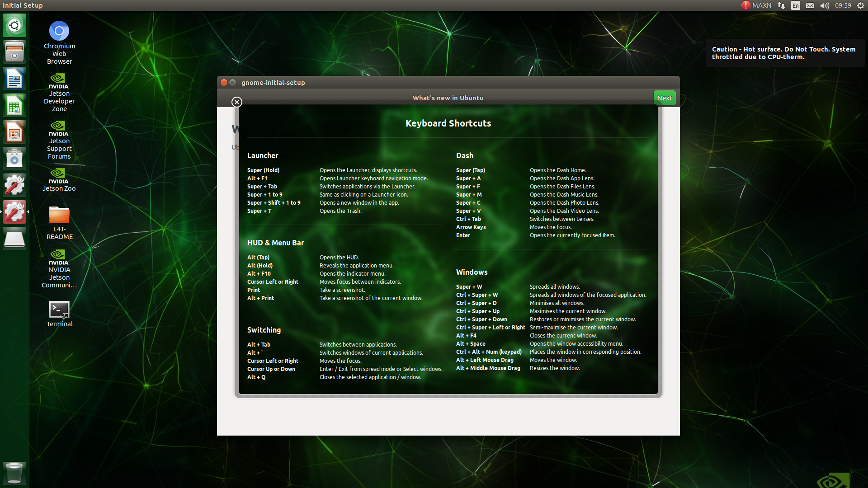The image size is (868, 488).
Task: Click the Initial Setup top panel title
Action: click(x=23, y=5)
